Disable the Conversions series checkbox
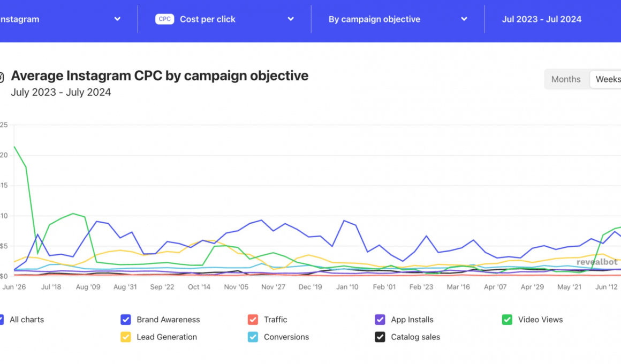This screenshot has height=364, width=621. [x=253, y=337]
